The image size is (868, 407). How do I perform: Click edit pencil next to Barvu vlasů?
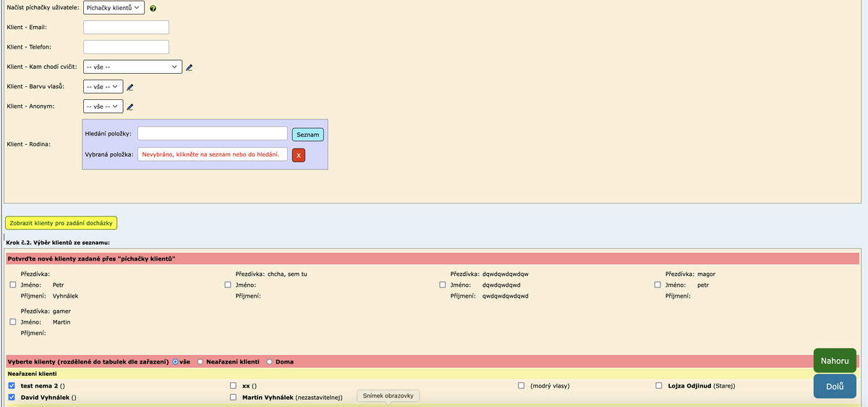[x=130, y=87]
